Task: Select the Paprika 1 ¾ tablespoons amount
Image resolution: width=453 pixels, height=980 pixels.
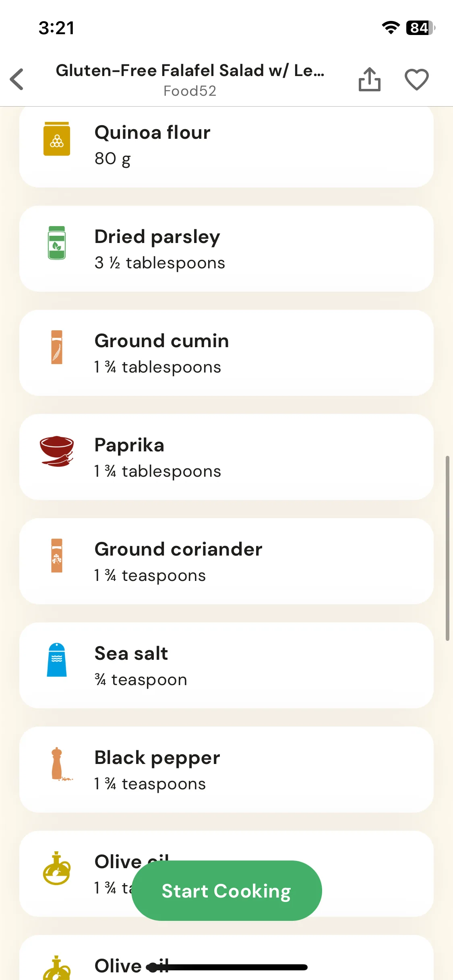Action: coord(157,471)
